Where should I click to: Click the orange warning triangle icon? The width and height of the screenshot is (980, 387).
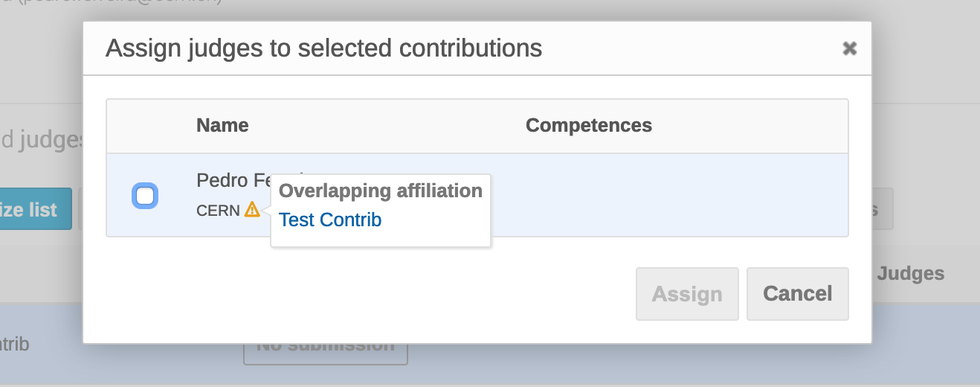click(252, 210)
